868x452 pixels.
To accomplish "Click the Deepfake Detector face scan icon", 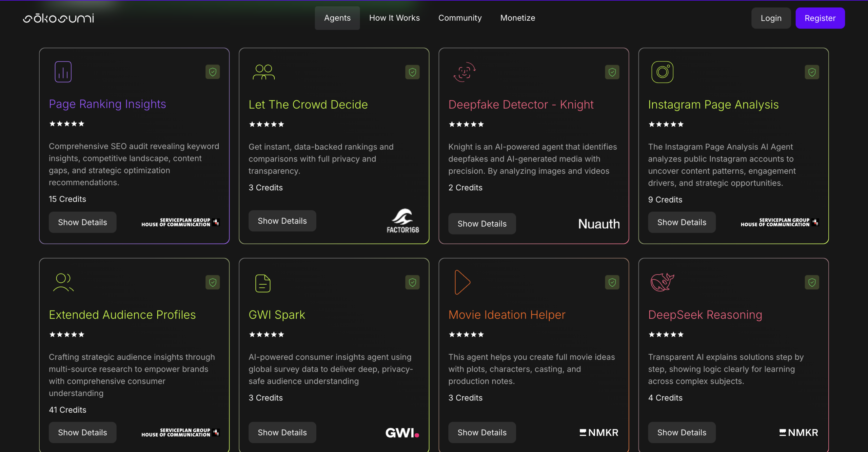I will point(465,72).
